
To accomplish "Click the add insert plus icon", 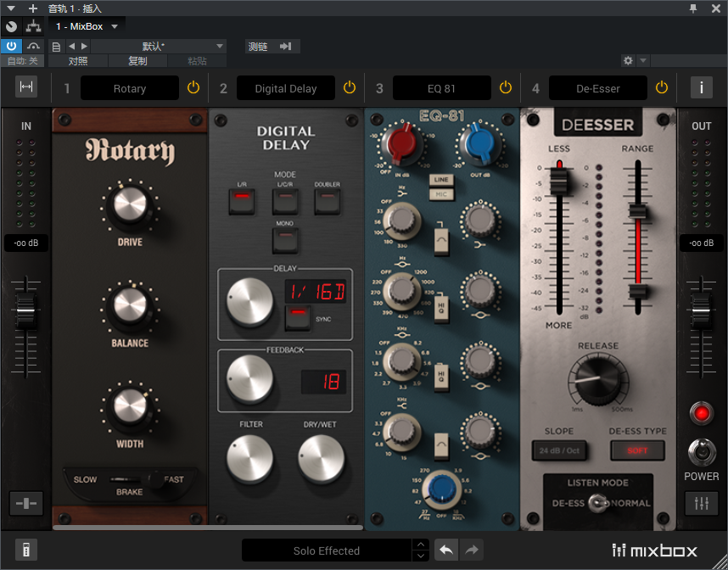I will 33,8.
